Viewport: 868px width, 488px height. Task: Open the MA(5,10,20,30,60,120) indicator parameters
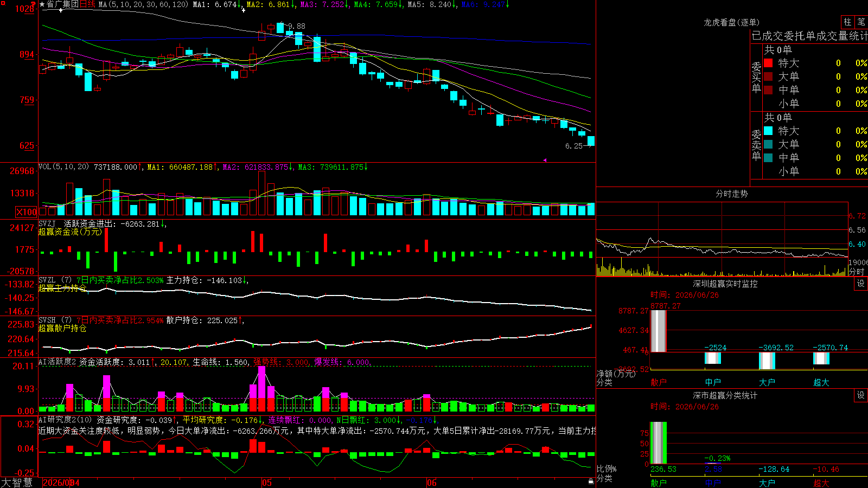[x=144, y=4]
